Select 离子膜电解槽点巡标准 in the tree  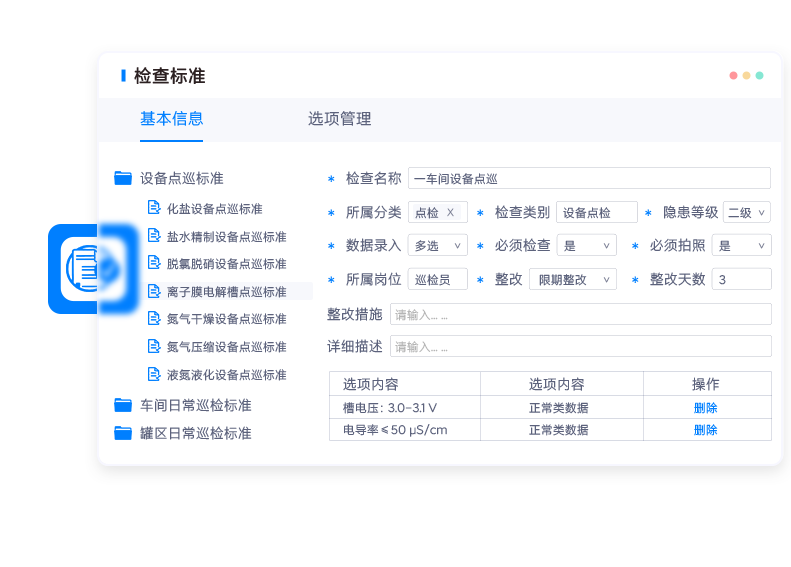pos(226,292)
